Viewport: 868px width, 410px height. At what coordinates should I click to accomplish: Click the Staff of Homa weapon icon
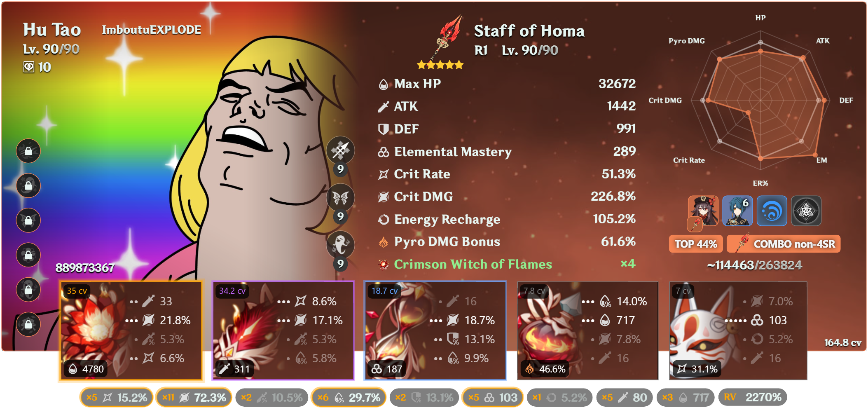[446, 38]
